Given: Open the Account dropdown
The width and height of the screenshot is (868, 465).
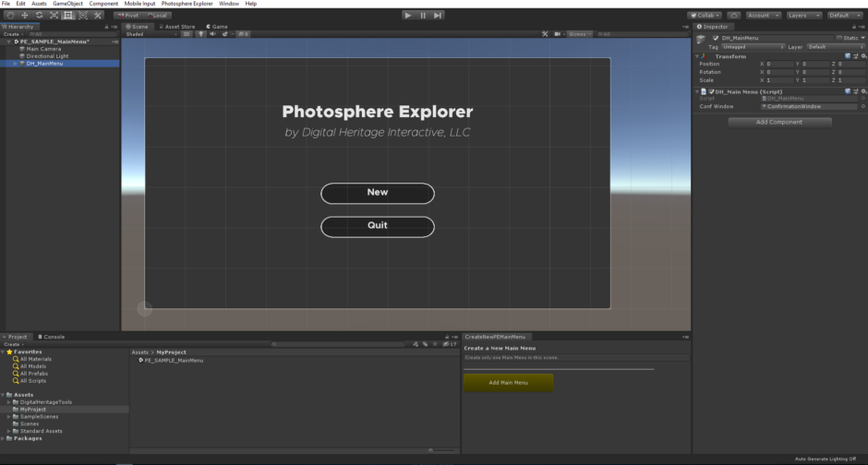Looking at the screenshot, I should click(763, 16).
